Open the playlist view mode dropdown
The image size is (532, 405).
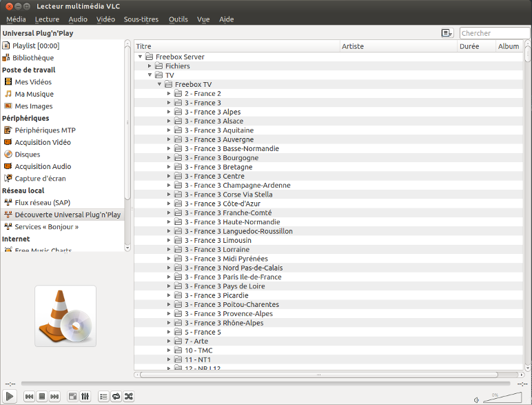tap(447, 33)
